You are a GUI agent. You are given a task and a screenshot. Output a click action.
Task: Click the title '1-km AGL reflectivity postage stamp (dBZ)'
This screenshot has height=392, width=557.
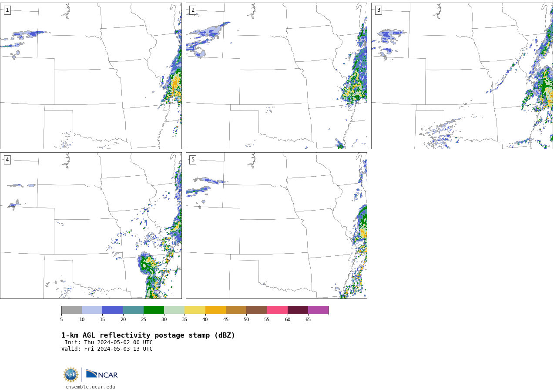pyautogui.click(x=148, y=335)
